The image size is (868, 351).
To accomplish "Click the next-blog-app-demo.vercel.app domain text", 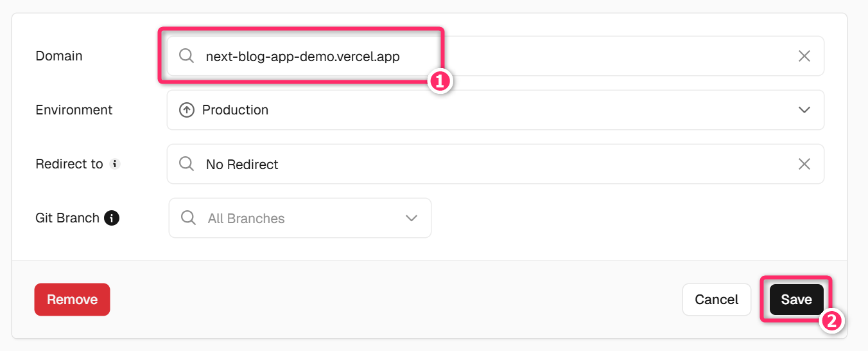I will coord(302,57).
